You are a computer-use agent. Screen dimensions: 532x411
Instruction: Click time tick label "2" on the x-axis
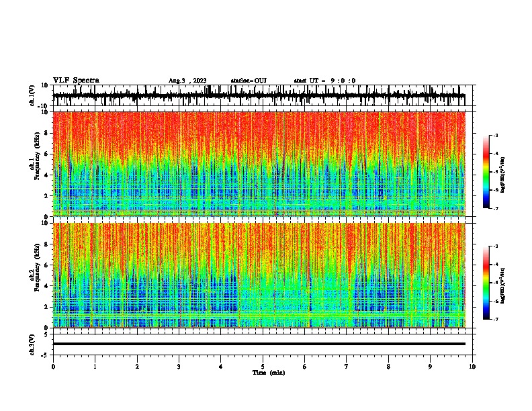[x=137, y=367]
